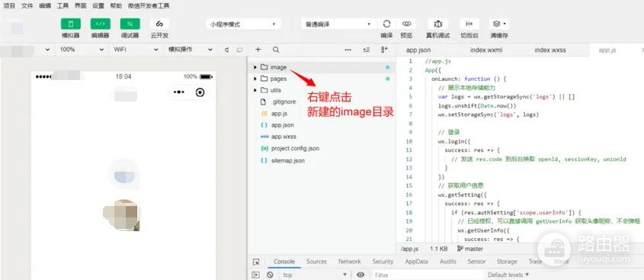Open file search magnifier in explorer

click(276, 50)
